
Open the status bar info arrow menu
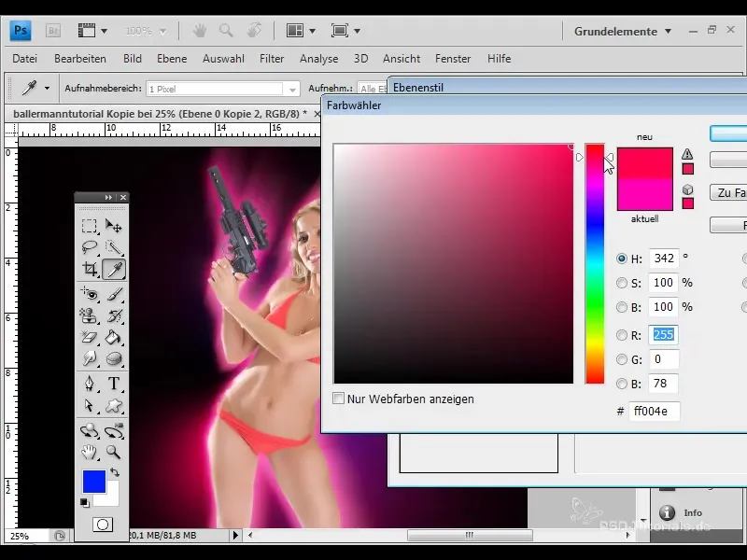235,535
